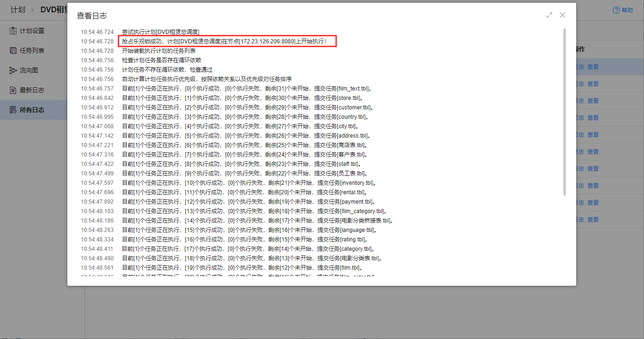Viewport: 644px width, 339px height.
Task: Select log line submitting task staff.tbl
Action: (x=242, y=164)
